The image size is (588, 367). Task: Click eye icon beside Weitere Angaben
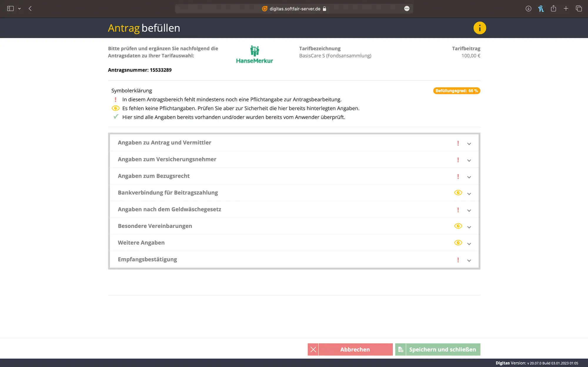click(458, 243)
